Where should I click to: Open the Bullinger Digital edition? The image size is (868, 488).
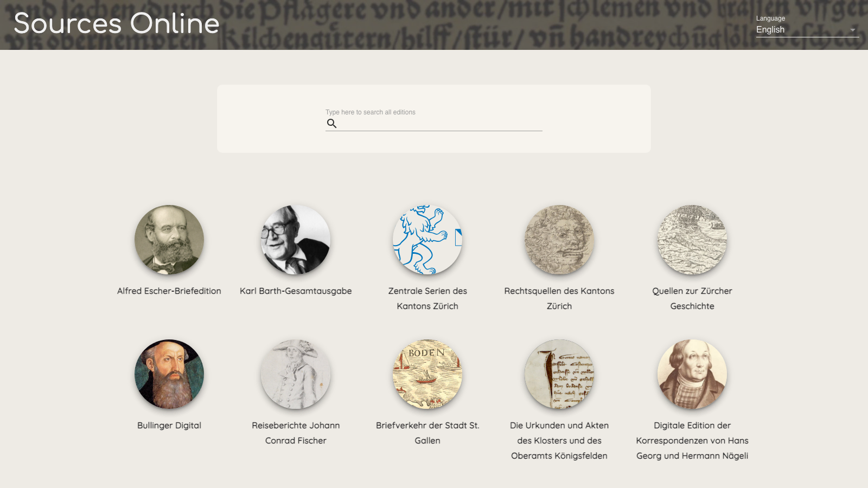169,426
